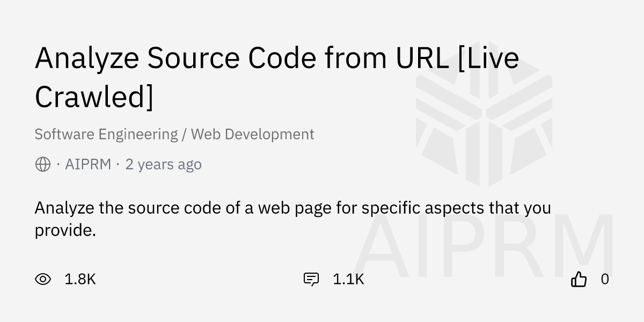Image resolution: width=644 pixels, height=322 pixels.
Task: Click the 1.1K comments count
Action: click(348, 279)
